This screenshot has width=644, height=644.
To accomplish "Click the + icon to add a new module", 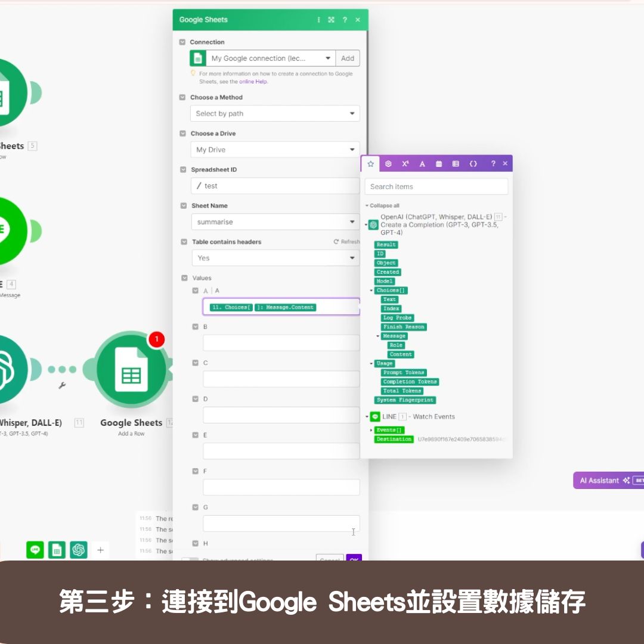I will click(x=100, y=550).
